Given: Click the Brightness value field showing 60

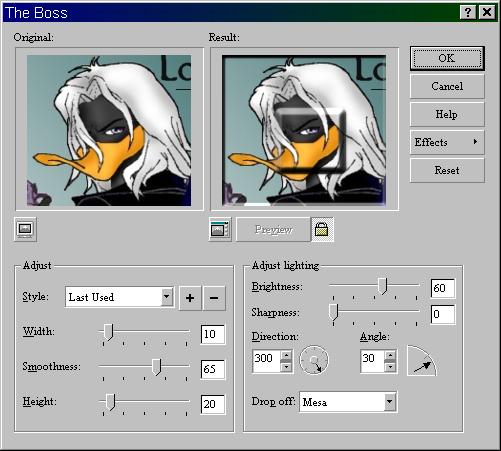Looking at the screenshot, I should (x=443, y=288).
